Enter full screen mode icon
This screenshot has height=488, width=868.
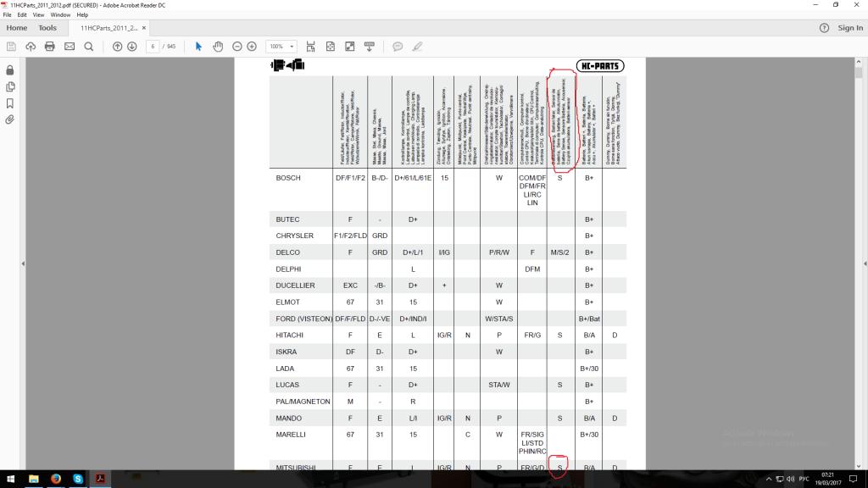pyautogui.click(x=350, y=47)
